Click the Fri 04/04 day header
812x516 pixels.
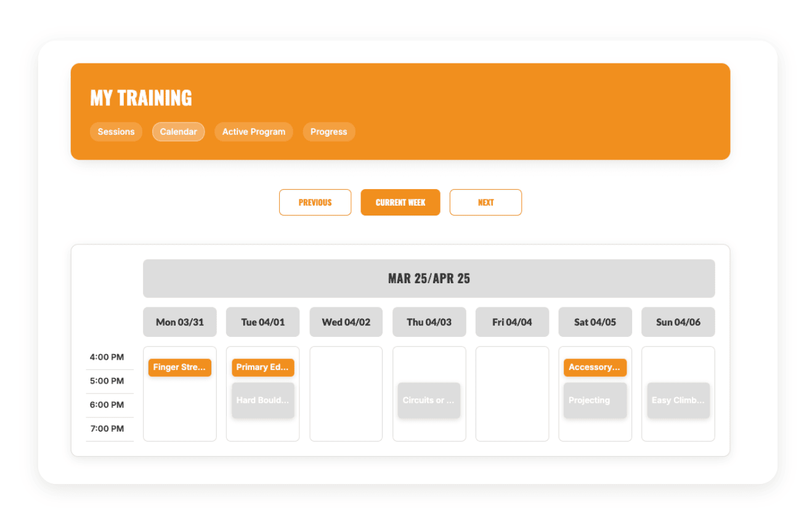tap(512, 322)
